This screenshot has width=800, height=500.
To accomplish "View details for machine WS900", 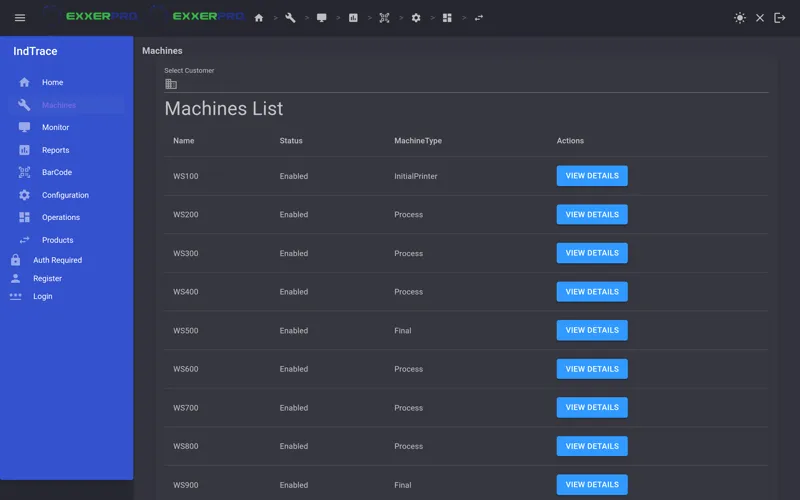I will 592,485.
